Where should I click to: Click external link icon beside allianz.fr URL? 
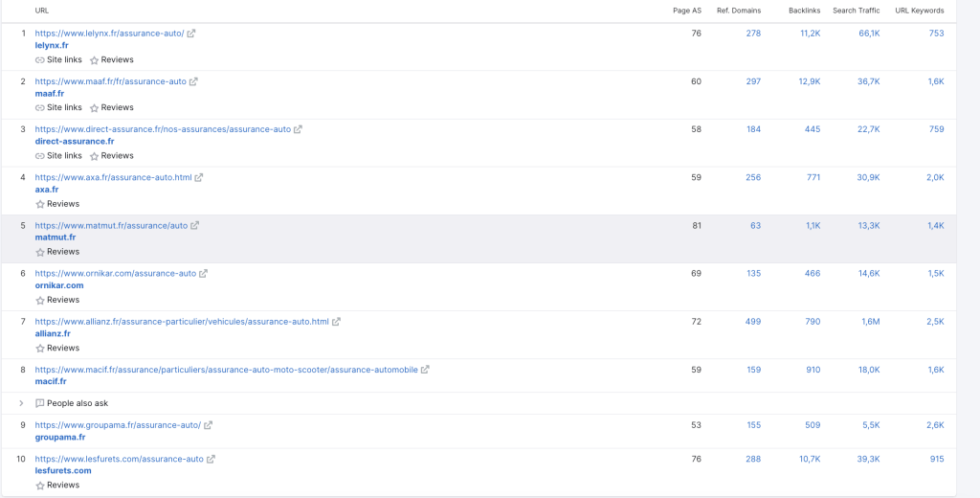click(336, 322)
